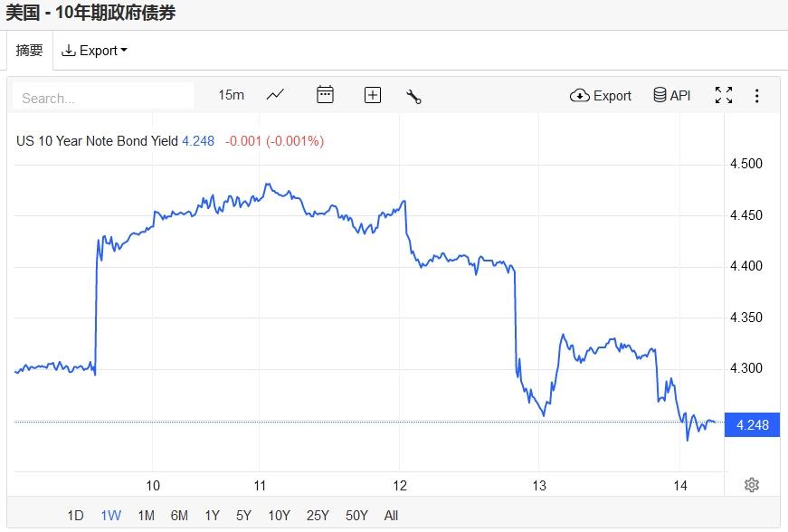Select the 1D time range

tap(75, 516)
